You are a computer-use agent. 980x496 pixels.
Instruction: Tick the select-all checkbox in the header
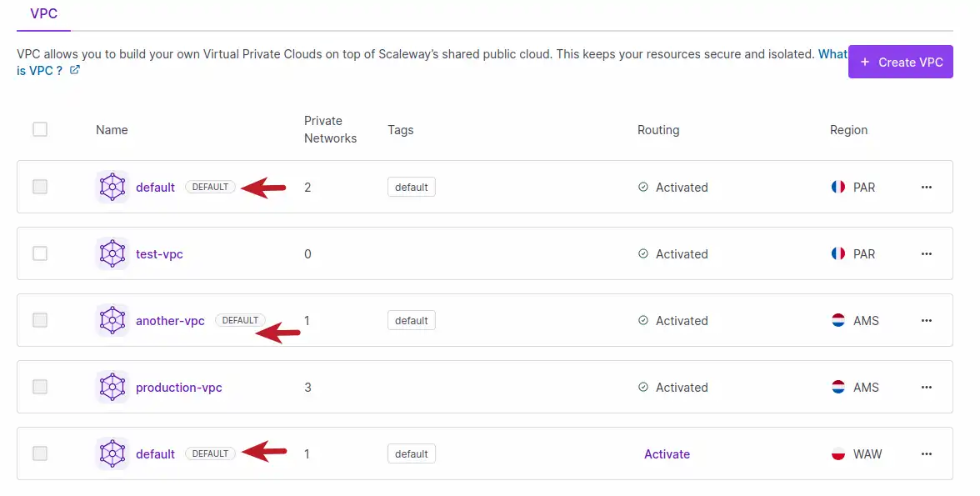[x=40, y=129]
